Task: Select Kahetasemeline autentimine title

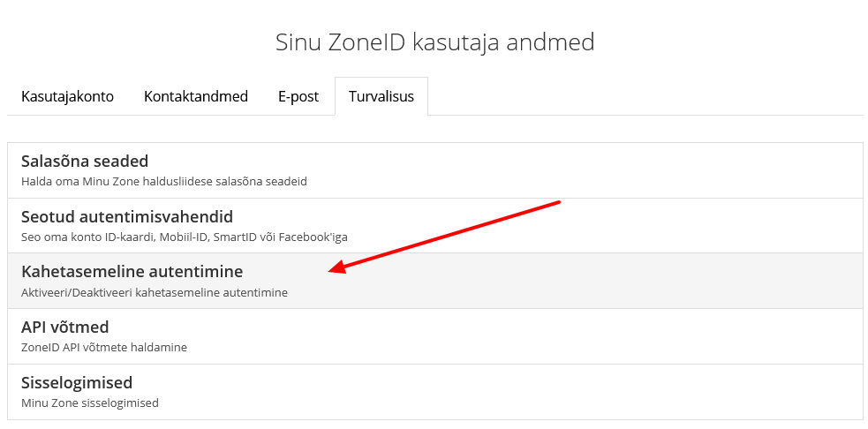Action: click(132, 271)
